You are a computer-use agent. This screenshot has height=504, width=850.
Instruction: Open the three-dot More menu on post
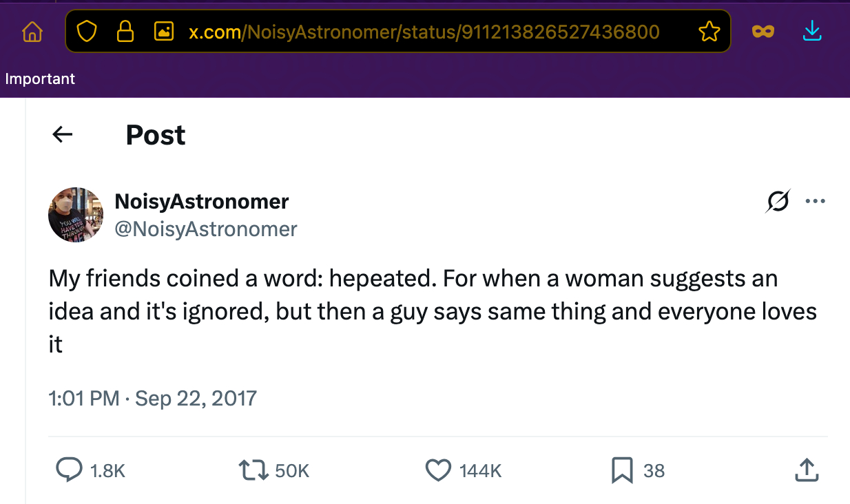(x=815, y=202)
